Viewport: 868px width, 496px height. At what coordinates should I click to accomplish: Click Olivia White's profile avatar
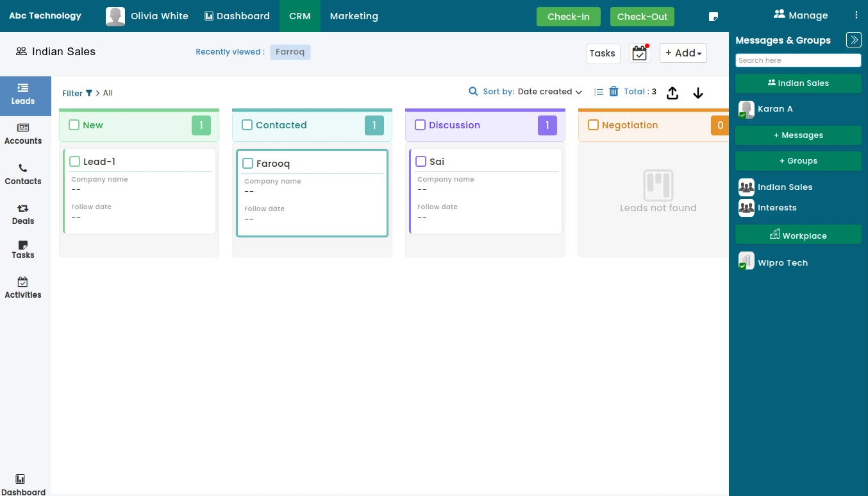point(115,17)
